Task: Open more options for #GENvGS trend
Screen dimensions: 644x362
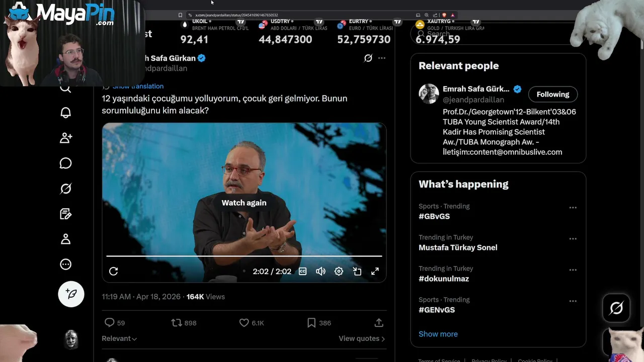Action: click(x=573, y=301)
